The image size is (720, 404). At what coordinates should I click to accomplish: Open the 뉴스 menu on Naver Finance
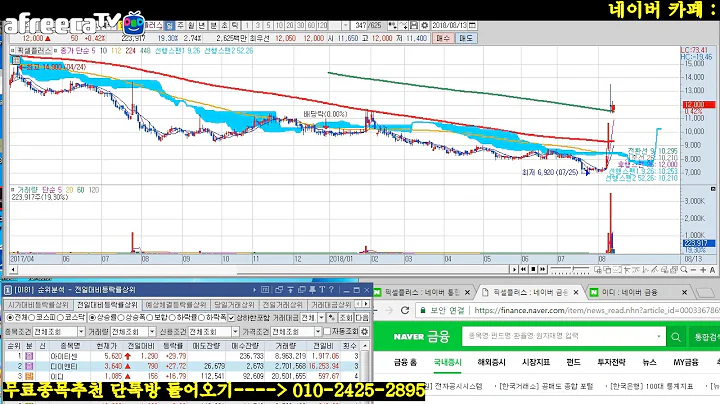649,362
